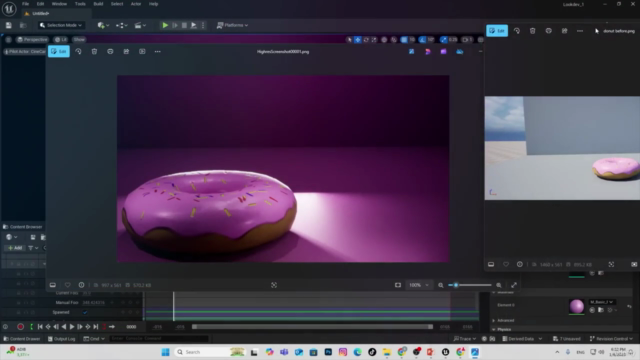640x360 pixels.
Task: Click the green Play button
Action: pos(165,25)
